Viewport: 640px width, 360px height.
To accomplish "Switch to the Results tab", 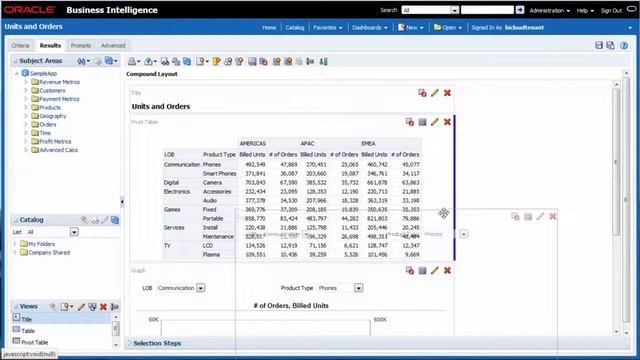I will coord(50,45).
